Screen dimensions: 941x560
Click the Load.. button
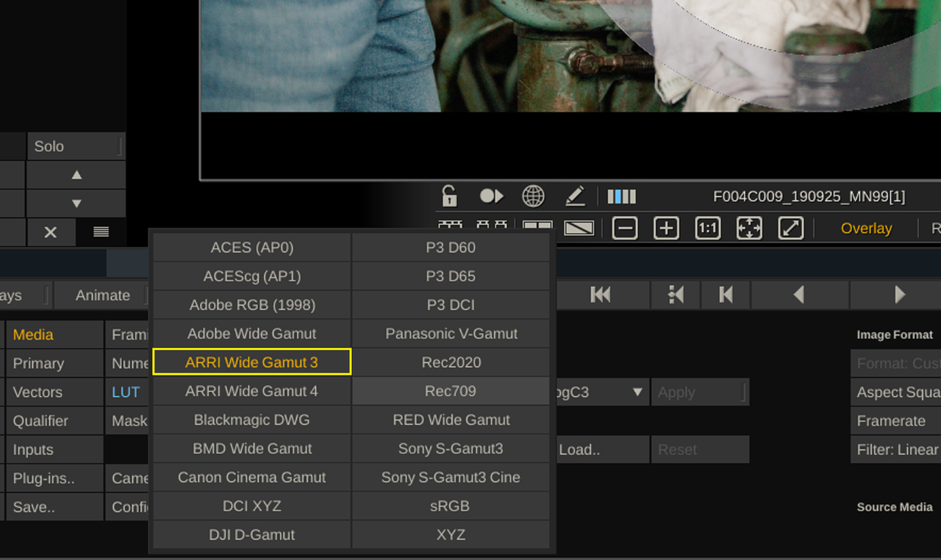coord(601,449)
